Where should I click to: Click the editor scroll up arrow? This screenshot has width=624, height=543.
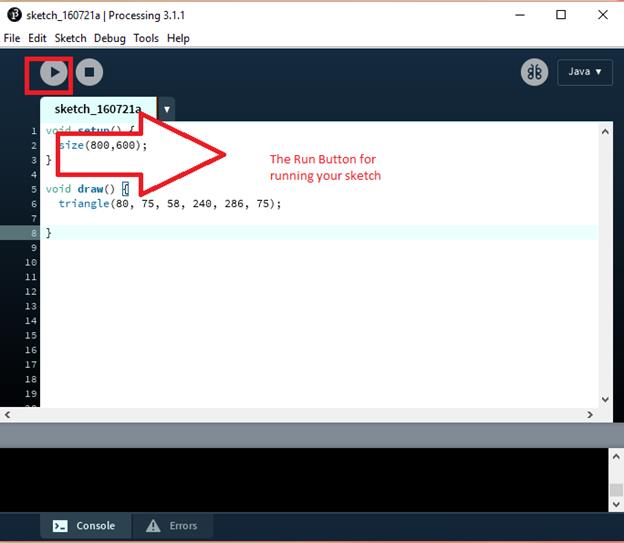[x=605, y=132]
